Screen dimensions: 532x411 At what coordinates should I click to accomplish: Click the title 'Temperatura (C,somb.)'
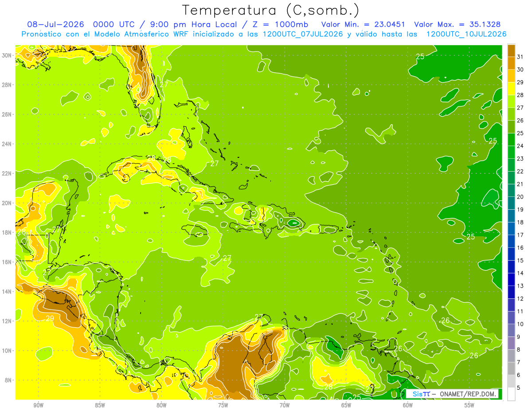pos(270,10)
